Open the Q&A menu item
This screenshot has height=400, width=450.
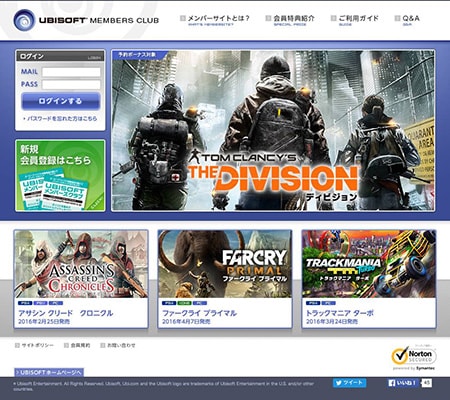pyautogui.click(x=407, y=20)
